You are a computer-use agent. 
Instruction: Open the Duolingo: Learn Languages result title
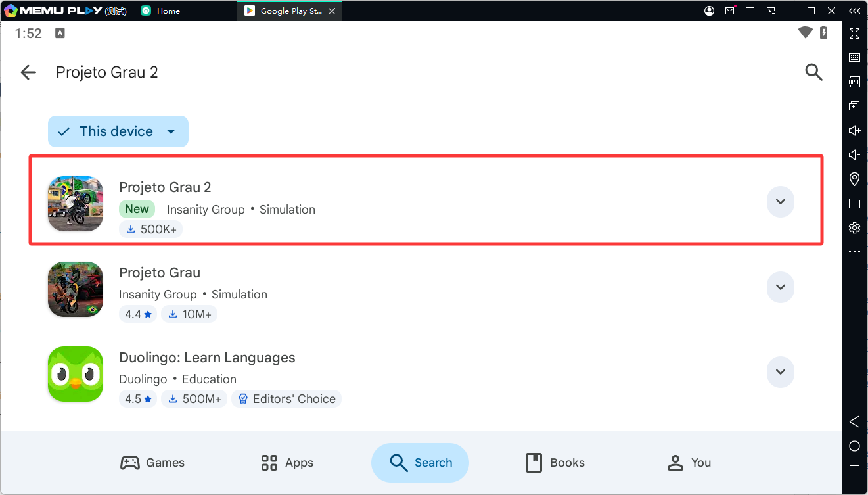coord(207,358)
